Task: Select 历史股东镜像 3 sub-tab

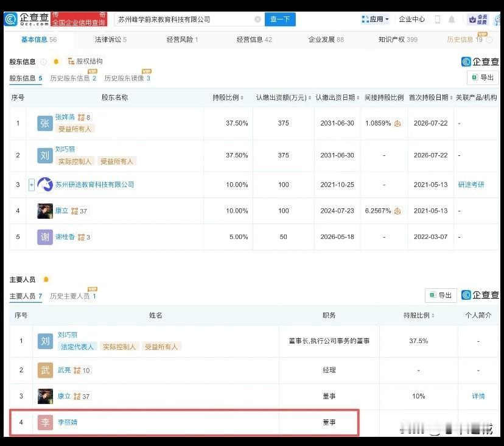Action: pyautogui.click(x=127, y=78)
